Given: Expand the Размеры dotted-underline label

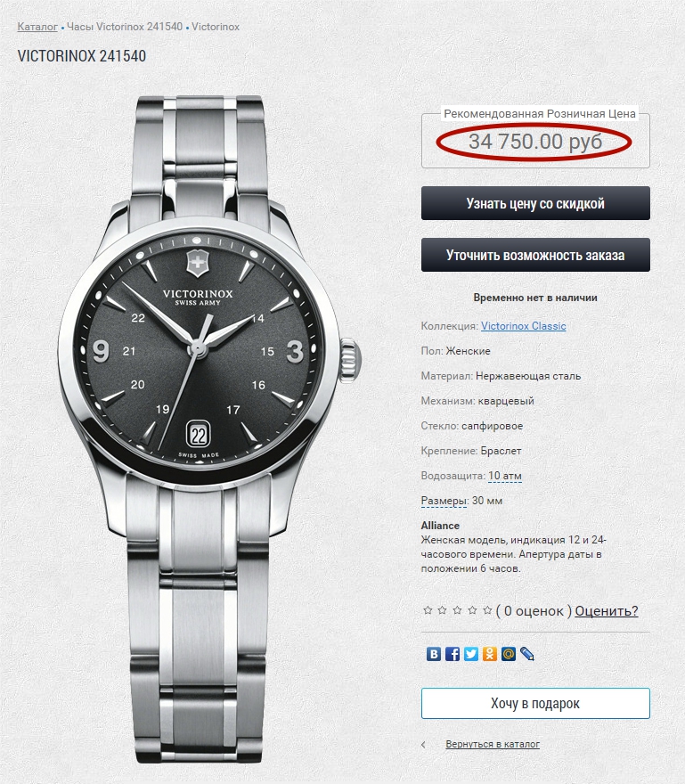Looking at the screenshot, I should pos(444,501).
